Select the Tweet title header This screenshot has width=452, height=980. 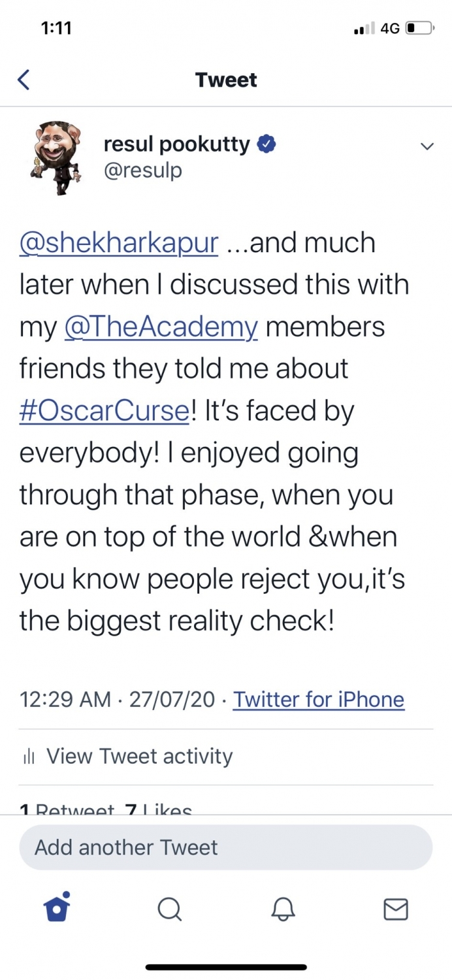click(225, 79)
